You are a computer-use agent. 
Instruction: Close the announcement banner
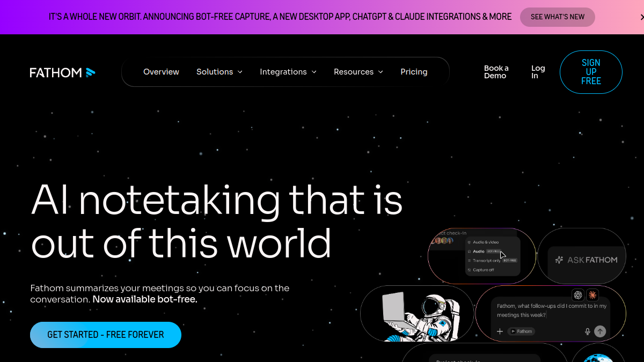pyautogui.click(x=641, y=17)
